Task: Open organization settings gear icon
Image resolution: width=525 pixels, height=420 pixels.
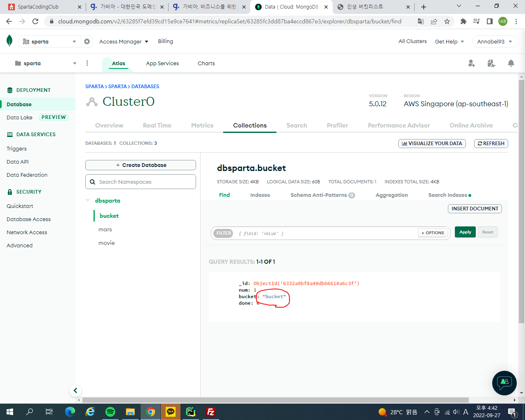Action: click(87, 41)
